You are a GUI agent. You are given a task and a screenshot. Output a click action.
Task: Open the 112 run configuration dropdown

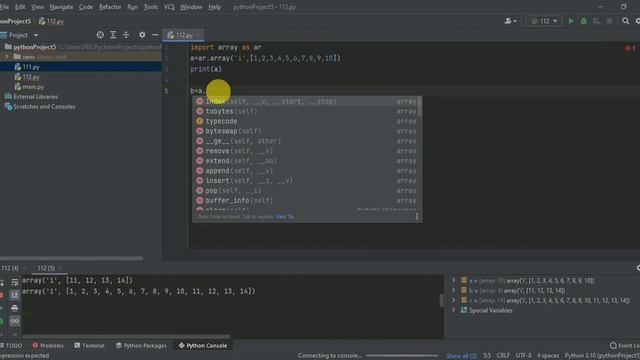tap(544, 21)
